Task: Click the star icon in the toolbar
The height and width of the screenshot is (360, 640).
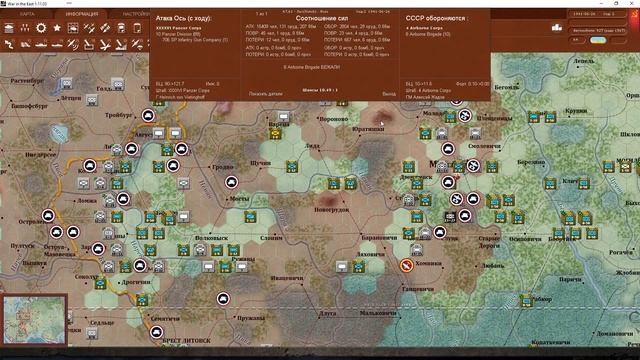Action: click(x=57, y=28)
